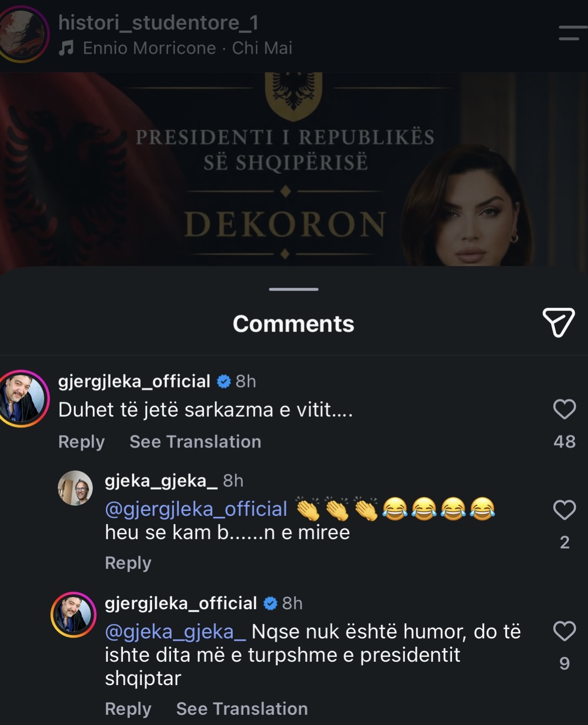Like gjeka_gjeka_'s reply with clapping emojis
Viewport: 588px width, 725px height.
pos(564,510)
